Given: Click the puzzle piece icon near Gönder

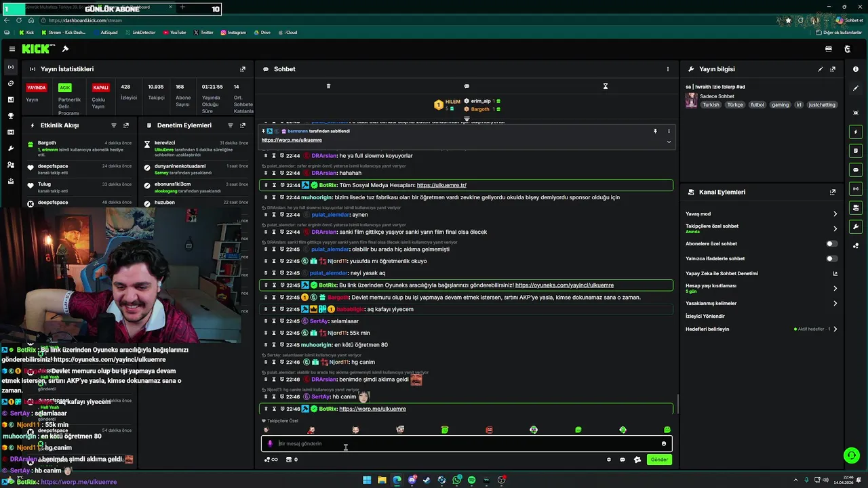Looking at the screenshot, I should [x=637, y=460].
